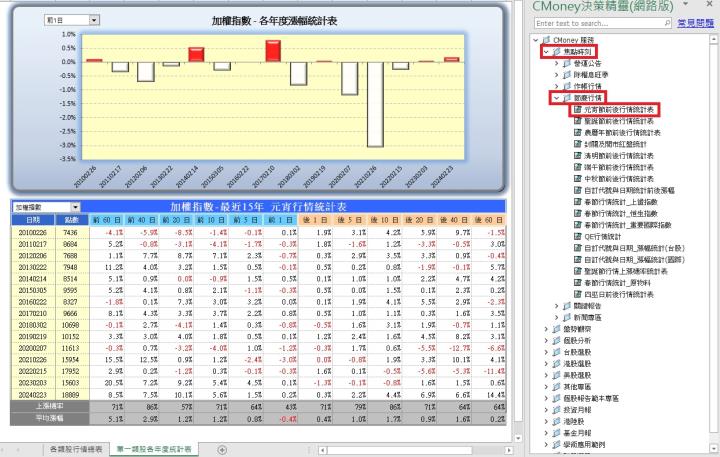Select the 後 60 日 column header
Viewport: 720px width, 457px height.
coord(489,220)
